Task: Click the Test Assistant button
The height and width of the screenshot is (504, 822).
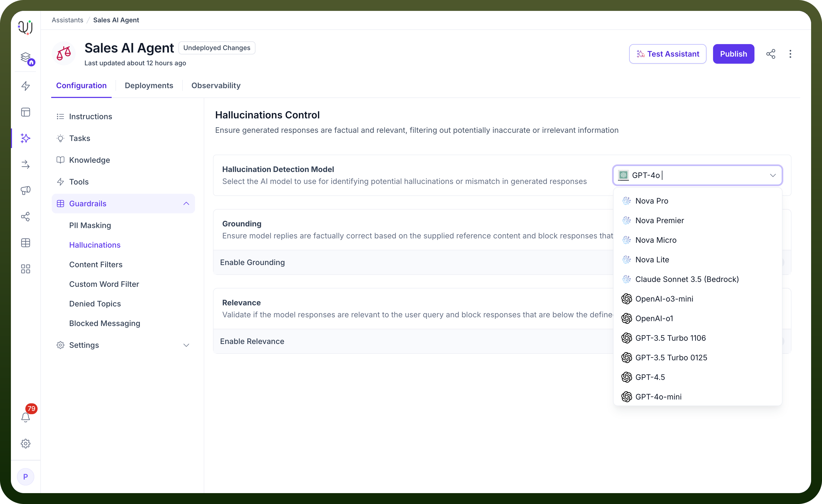Action: [668, 54]
